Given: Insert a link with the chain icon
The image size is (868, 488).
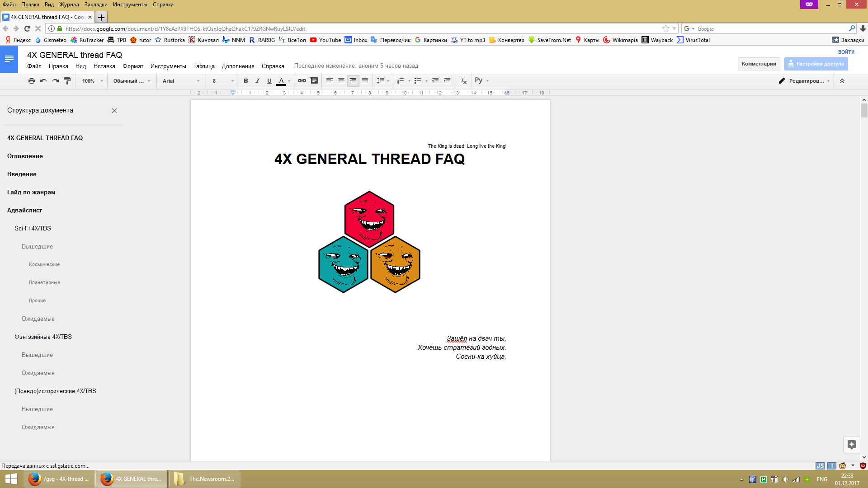Looking at the screenshot, I should [x=302, y=81].
